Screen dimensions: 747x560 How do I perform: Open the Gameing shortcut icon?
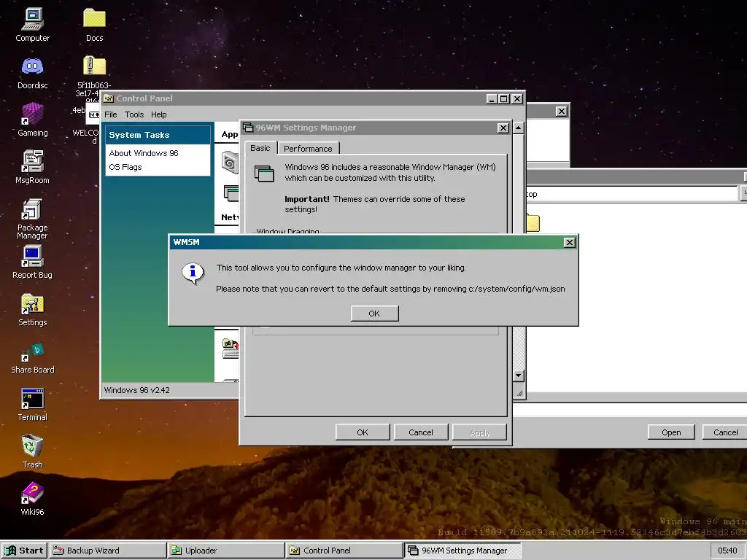32,114
